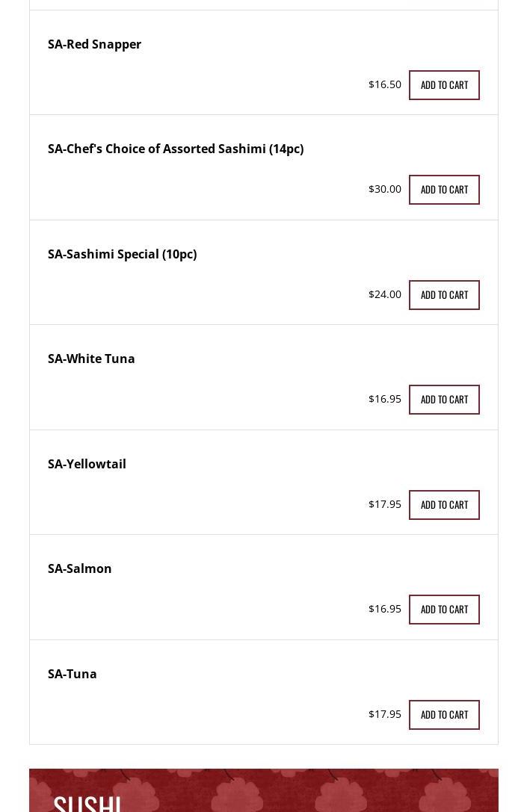Open the SA-Yellowtail menu item
527x812 pixels.
[87, 464]
